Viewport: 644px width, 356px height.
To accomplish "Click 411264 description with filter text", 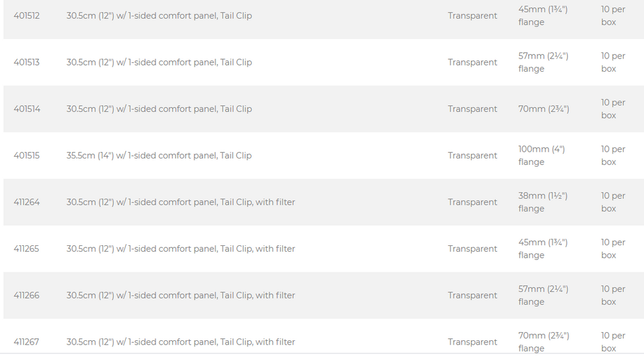I will point(180,202).
